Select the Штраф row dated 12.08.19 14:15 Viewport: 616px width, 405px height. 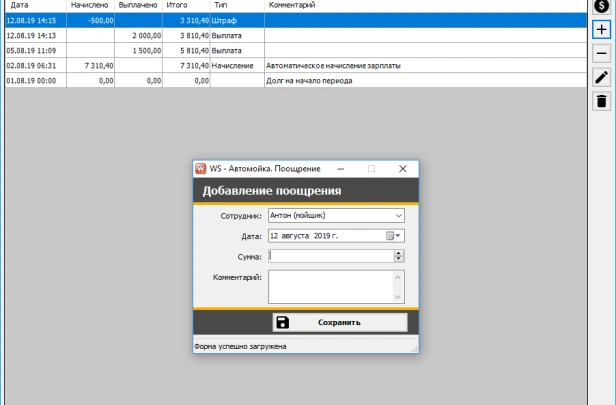200,19
